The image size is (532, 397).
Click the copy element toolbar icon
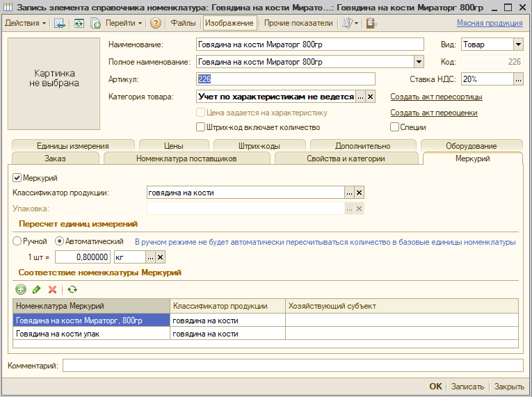[95, 24]
